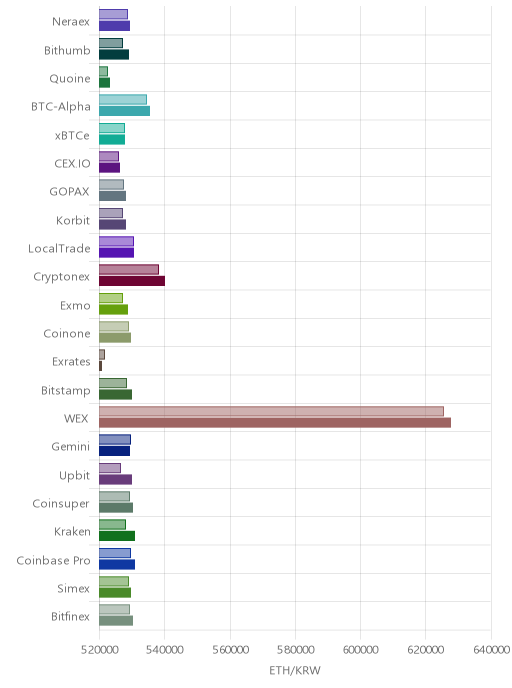Image resolution: width=512 pixels, height=688 pixels.
Task: Select the teal BTC-Alpha lower bar
Action: (x=125, y=111)
